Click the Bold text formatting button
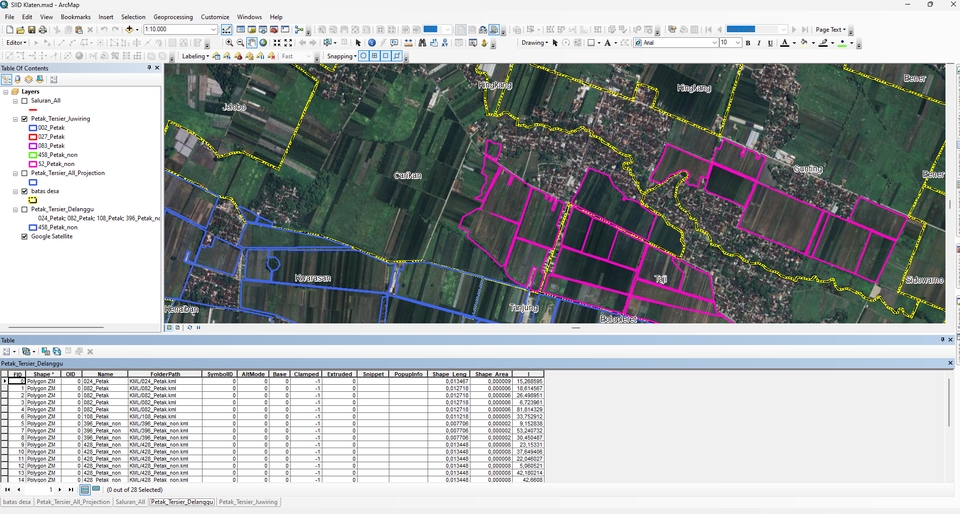Screen dimensions: 960x514 coord(748,43)
